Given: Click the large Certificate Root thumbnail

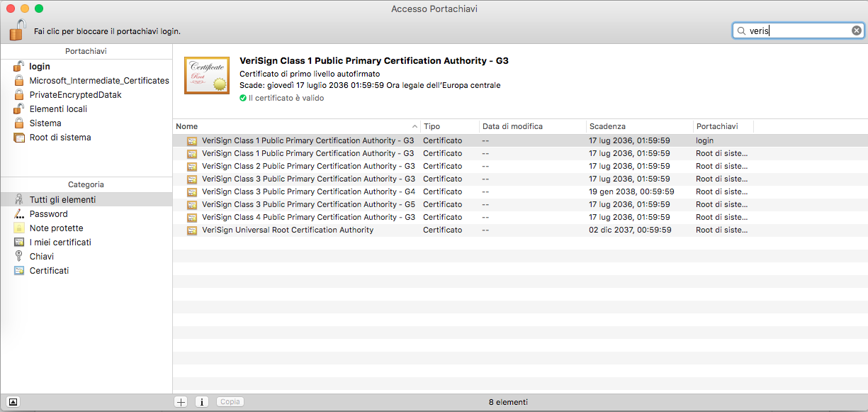Looking at the screenshot, I should tap(208, 76).
